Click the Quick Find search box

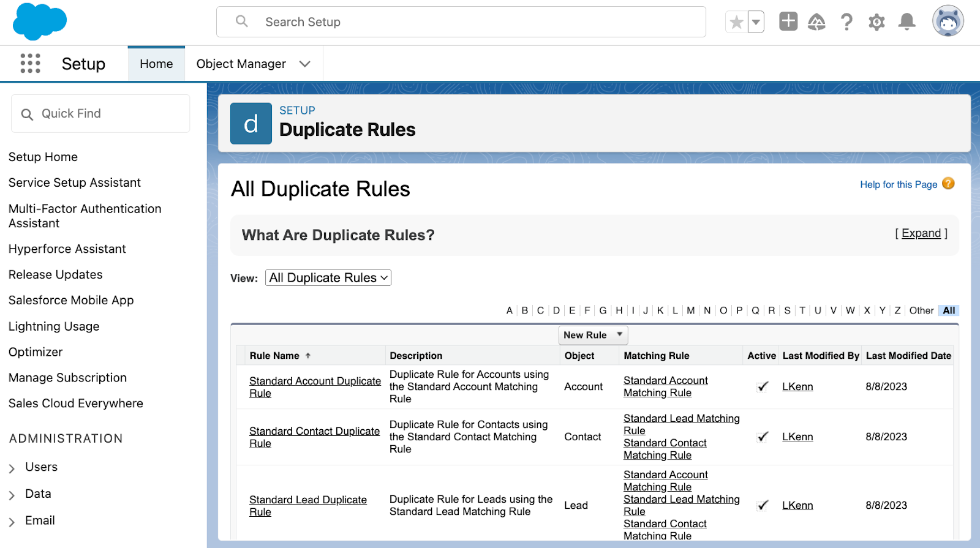point(100,113)
